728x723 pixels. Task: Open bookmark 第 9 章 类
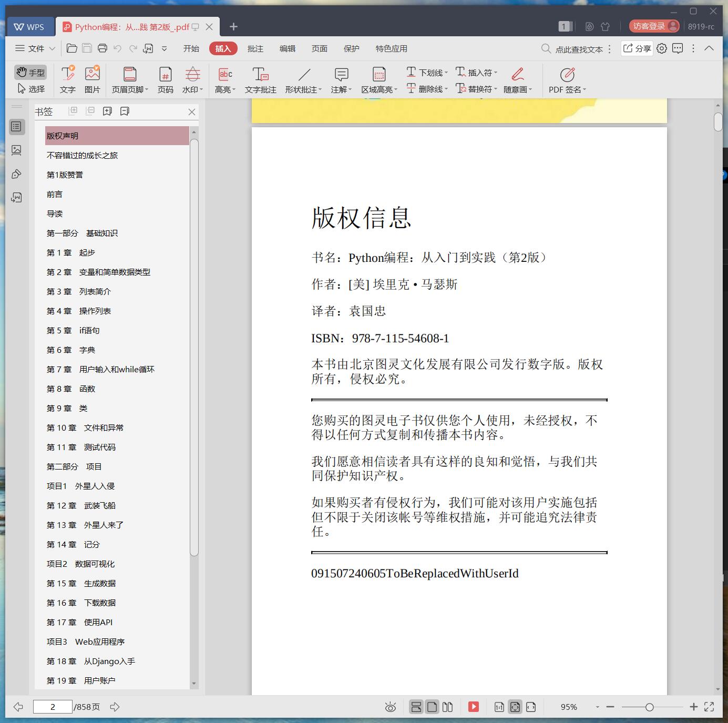click(67, 408)
